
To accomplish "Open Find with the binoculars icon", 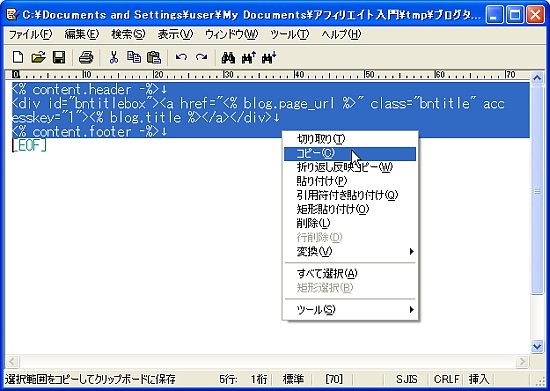I will coord(228,58).
